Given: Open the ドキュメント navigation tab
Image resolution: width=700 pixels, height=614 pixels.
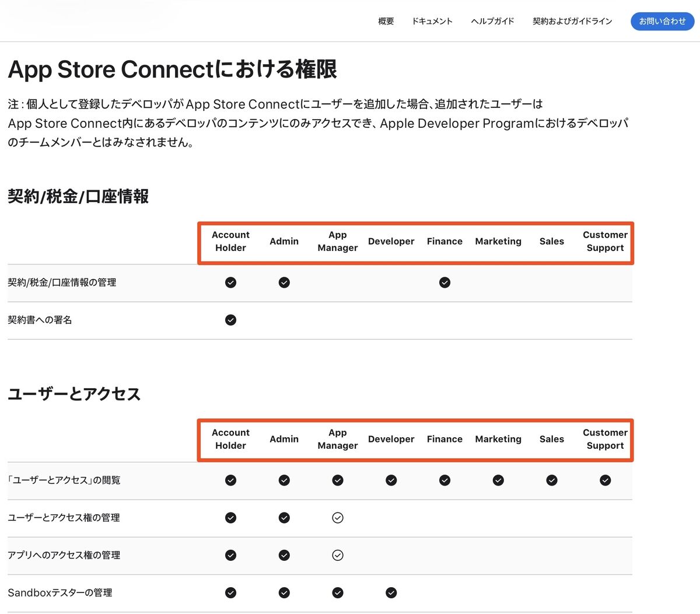Looking at the screenshot, I should [x=432, y=22].
